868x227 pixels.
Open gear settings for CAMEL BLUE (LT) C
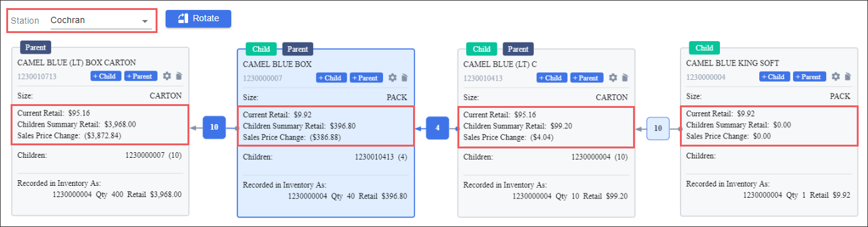point(613,77)
